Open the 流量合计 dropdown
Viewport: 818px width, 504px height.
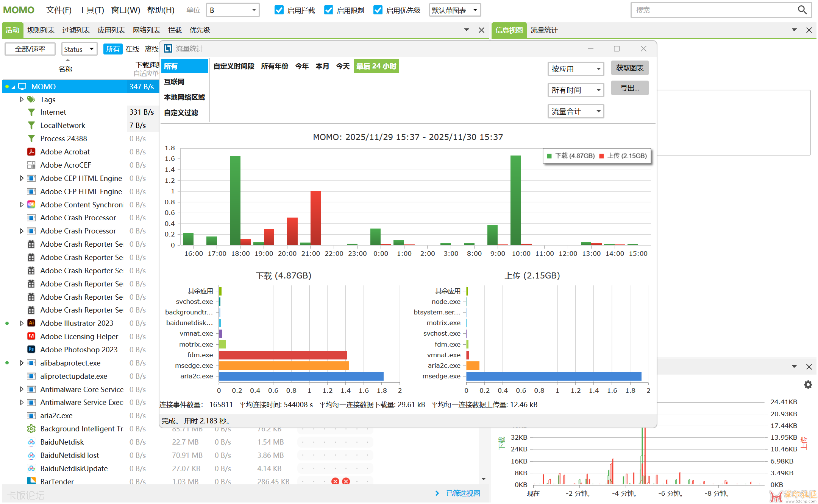tap(575, 111)
